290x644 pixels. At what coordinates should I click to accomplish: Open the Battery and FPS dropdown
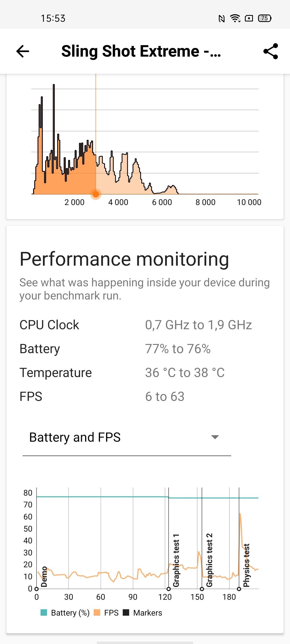click(x=127, y=437)
